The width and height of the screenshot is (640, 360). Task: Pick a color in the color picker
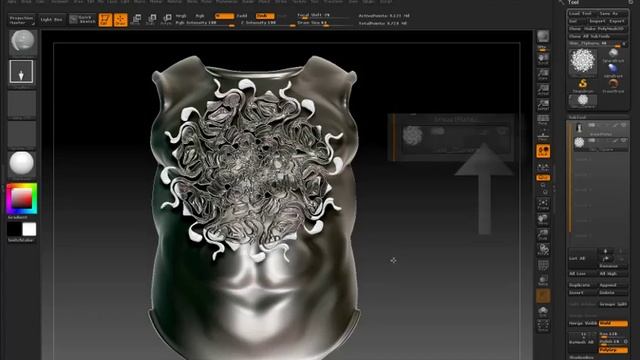tap(22, 199)
